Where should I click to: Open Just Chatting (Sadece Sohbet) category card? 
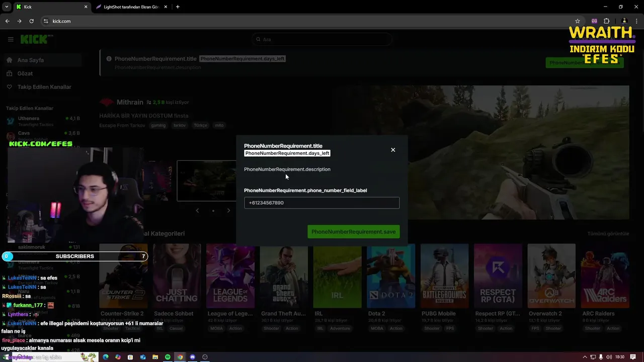coord(177,276)
